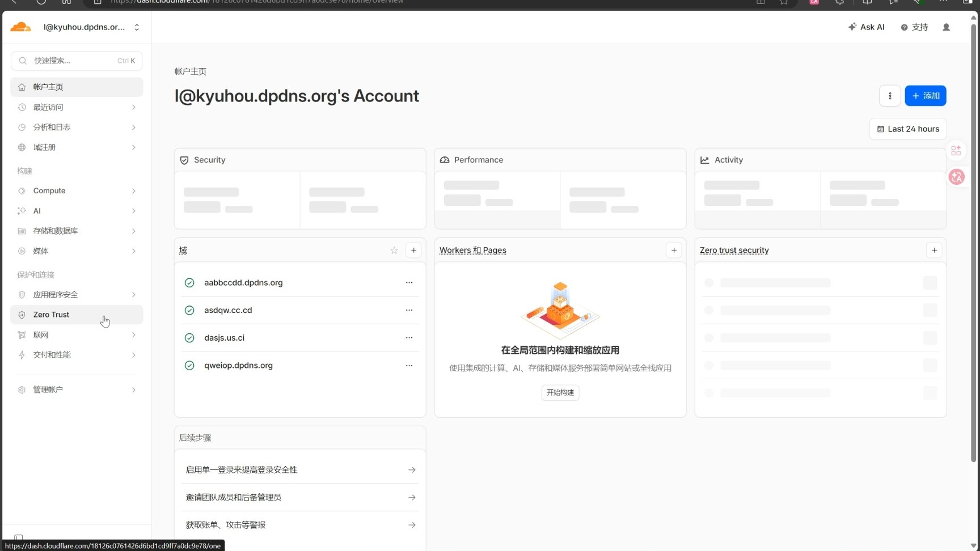This screenshot has width=980, height=551.
Task: Expand 域注册 sidebar section
Action: tap(77, 147)
